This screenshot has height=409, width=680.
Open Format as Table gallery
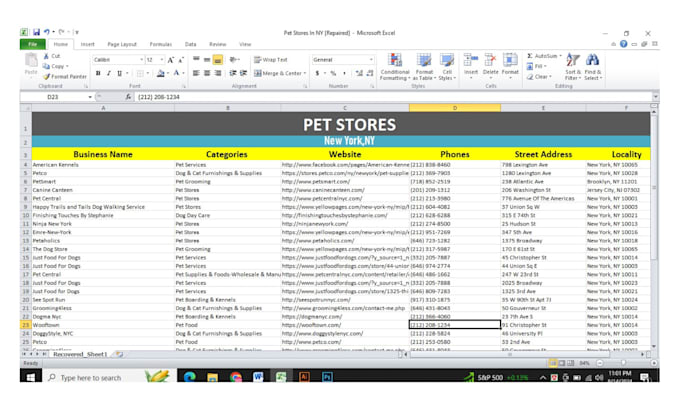pos(424,66)
